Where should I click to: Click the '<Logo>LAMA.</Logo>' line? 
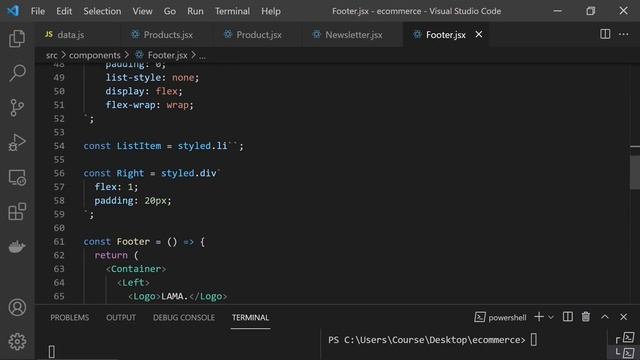[178, 296]
